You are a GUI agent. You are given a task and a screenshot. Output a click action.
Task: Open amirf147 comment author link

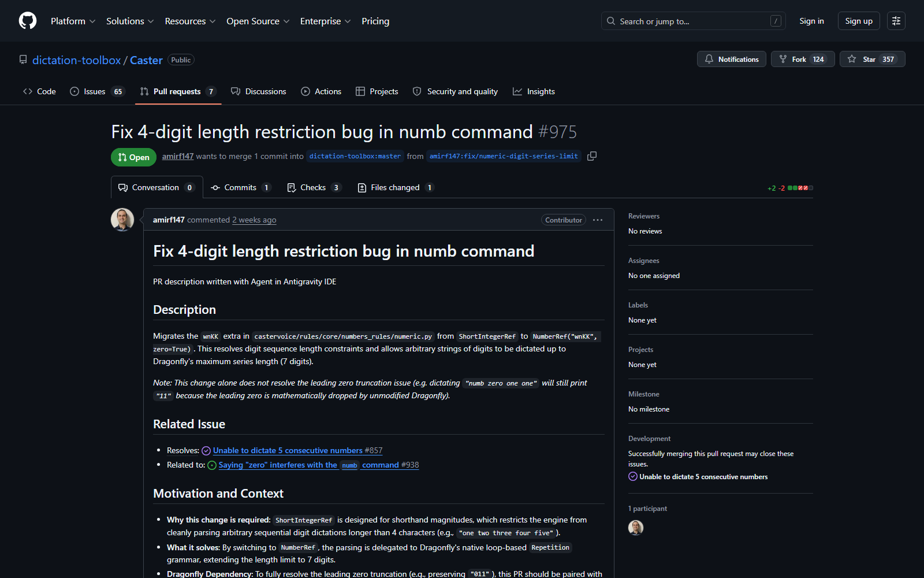click(169, 220)
